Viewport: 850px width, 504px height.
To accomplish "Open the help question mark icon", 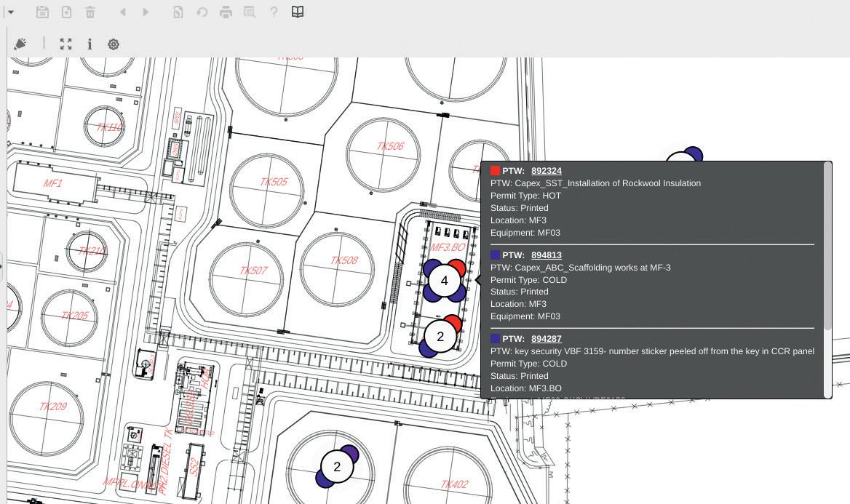I will point(274,12).
